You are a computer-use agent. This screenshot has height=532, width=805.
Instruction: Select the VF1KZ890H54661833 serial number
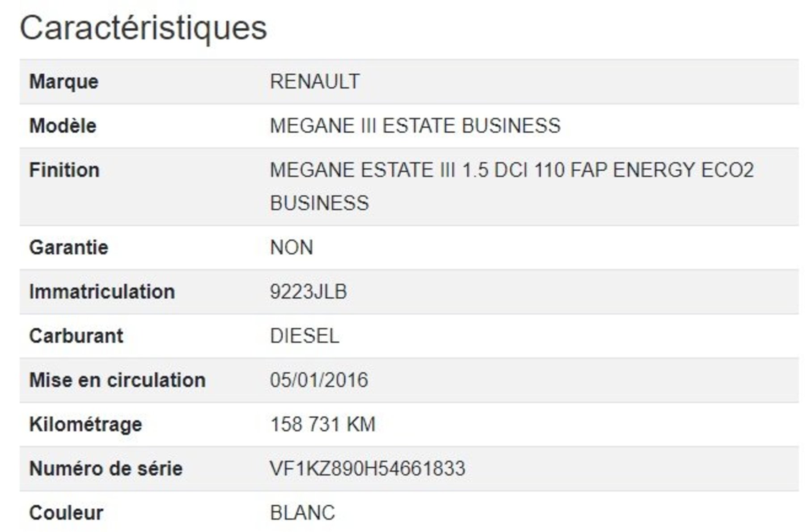coord(368,469)
